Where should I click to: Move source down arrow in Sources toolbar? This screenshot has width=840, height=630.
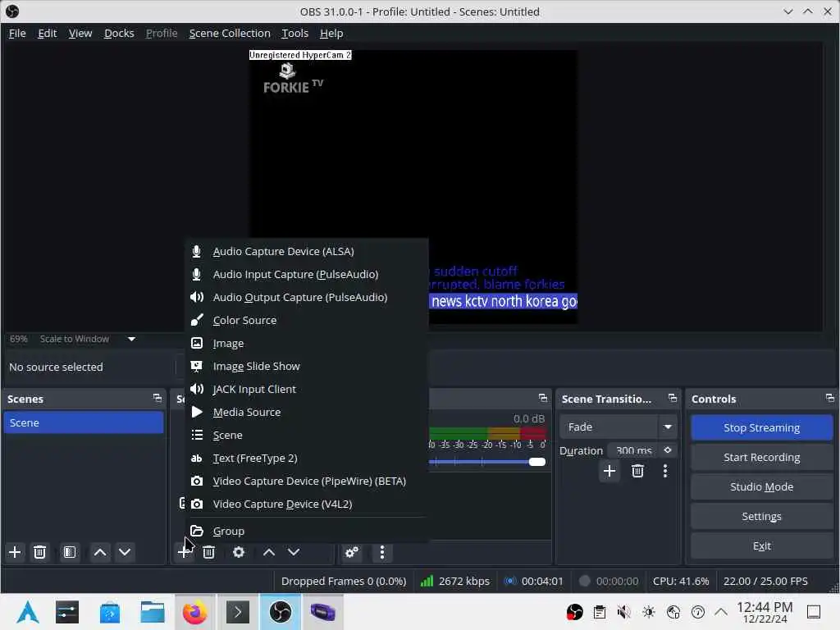coord(294,552)
